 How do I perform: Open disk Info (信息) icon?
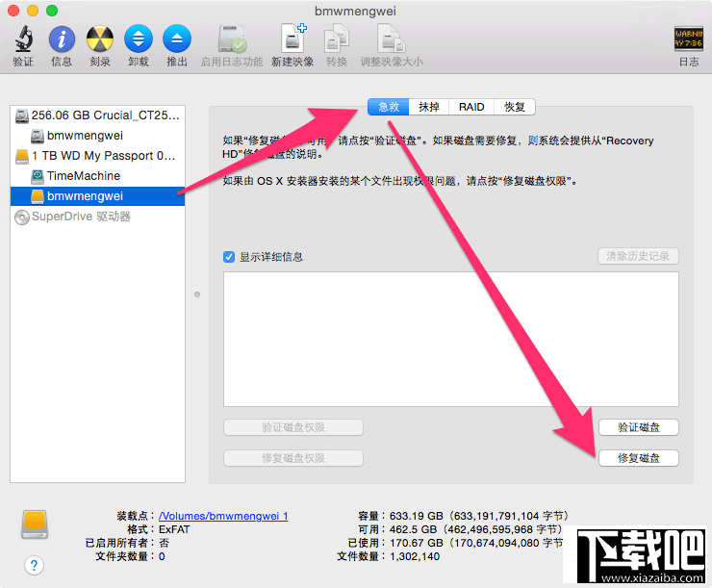click(62, 38)
